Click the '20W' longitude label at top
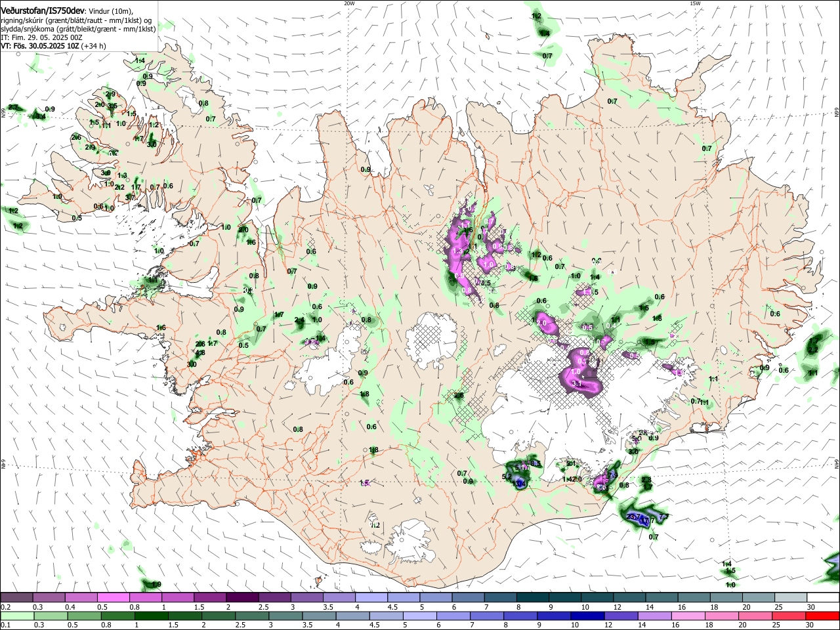Viewport: 840px width, 630px height. click(349, 3)
